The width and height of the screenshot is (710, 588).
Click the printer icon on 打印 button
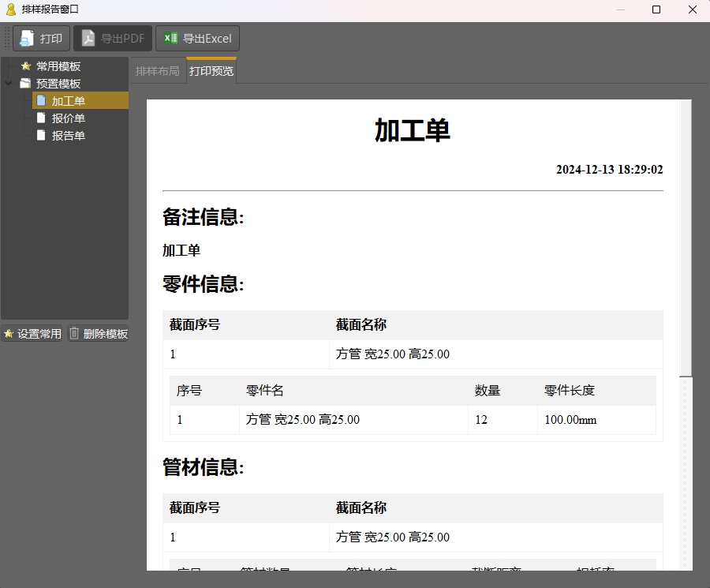point(27,39)
